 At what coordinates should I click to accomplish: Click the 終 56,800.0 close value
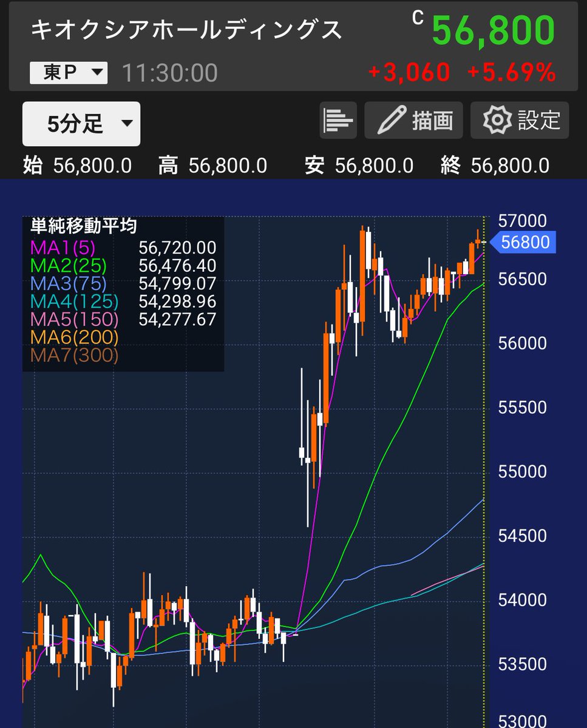pyautogui.click(x=495, y=165)
